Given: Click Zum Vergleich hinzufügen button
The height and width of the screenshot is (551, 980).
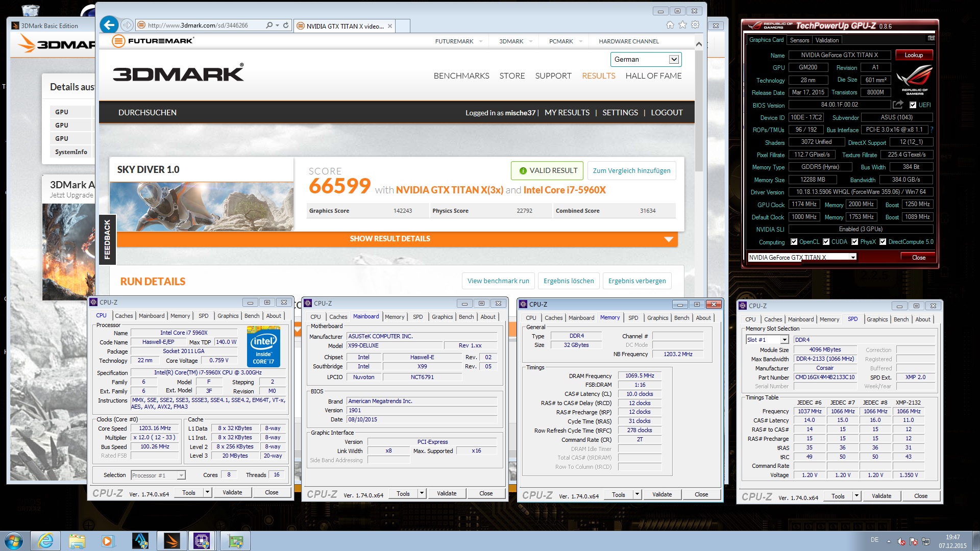Looking at the screenshot, I should (x=632, y=170).
